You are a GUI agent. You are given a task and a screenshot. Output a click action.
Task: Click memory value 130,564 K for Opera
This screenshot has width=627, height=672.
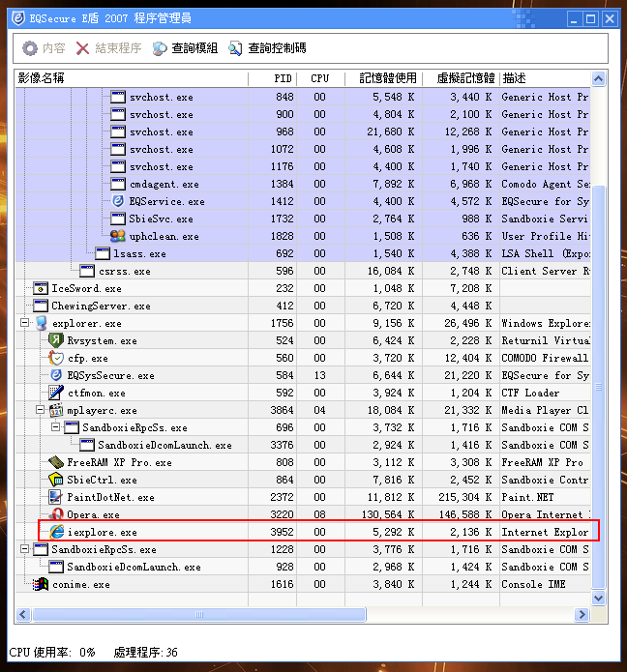(388, 514)
